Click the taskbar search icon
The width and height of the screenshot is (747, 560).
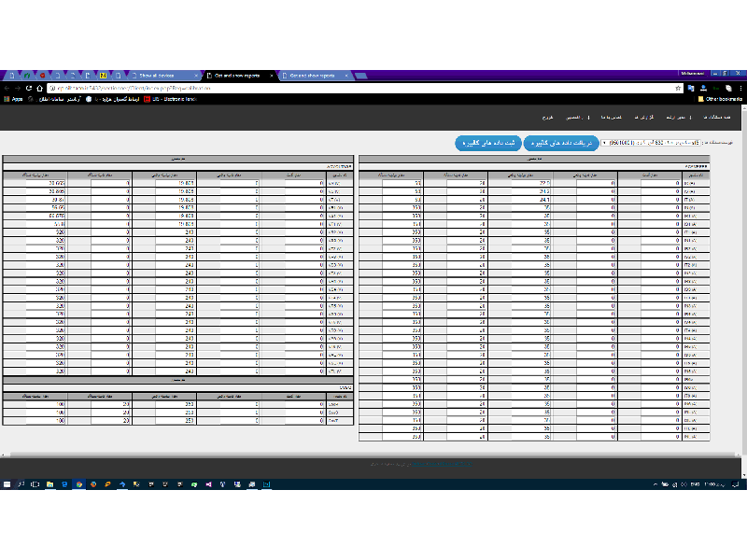[x=21, y=484]
